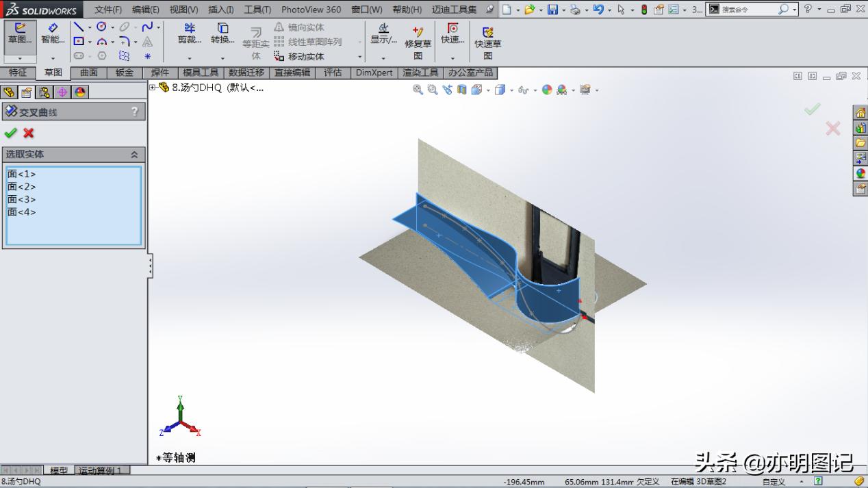Expand the 8.汤勺DHQ feature tree node
The width and height of the screenshot is (868, 488).
pos(152,88)
